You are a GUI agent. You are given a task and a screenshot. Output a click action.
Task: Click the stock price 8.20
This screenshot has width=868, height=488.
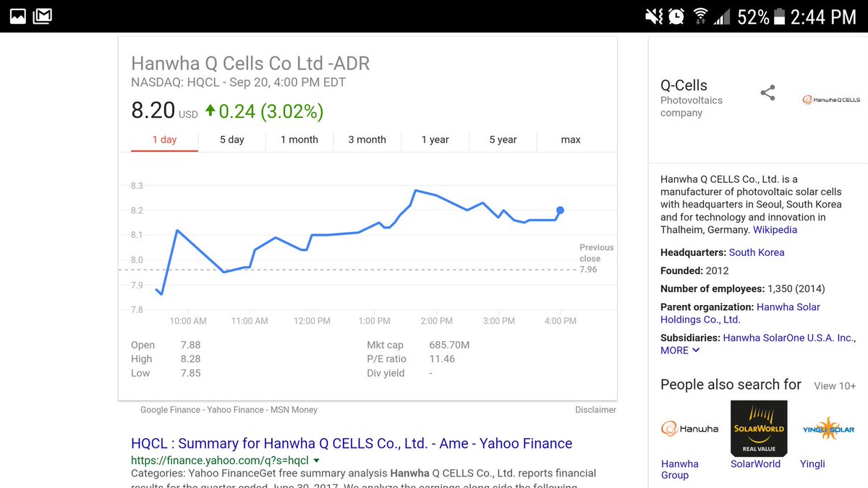click(x=153, y=111)
